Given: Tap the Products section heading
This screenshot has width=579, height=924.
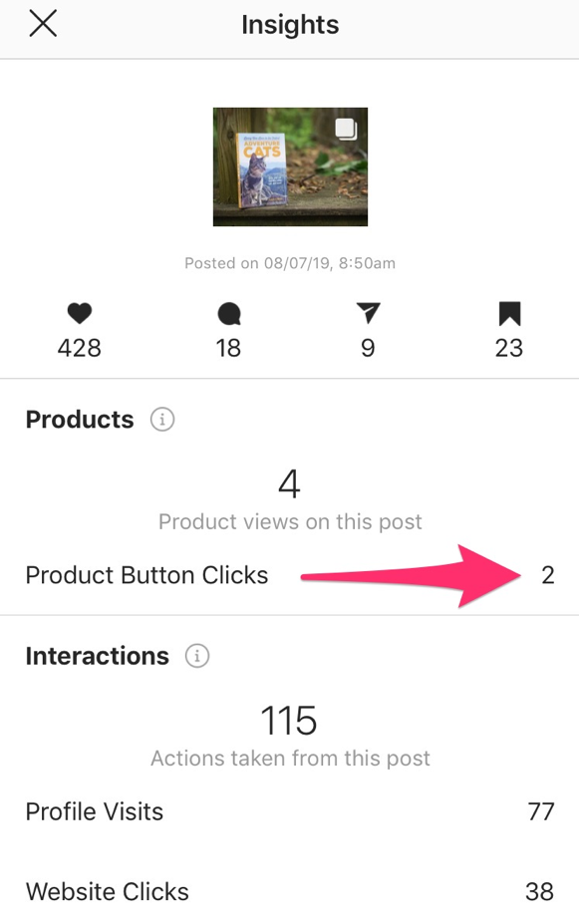Looking at the screenshot, I should tap(80, 420).
